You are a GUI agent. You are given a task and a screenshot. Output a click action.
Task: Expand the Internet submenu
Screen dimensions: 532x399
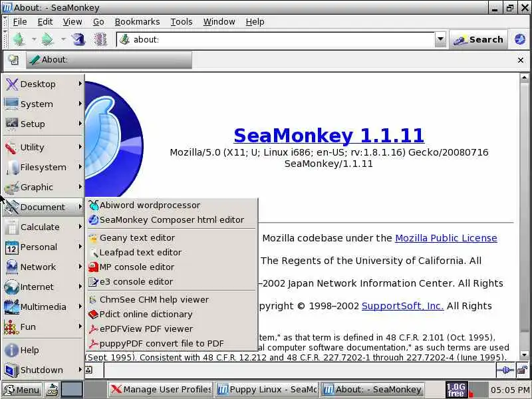click(x=43, y=287)
